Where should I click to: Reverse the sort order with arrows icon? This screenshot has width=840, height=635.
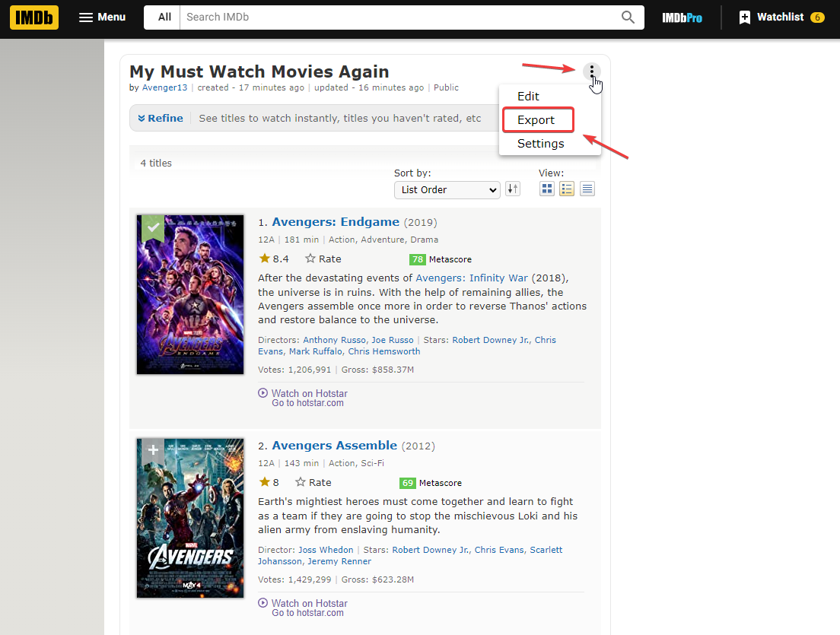coord(513,189)
